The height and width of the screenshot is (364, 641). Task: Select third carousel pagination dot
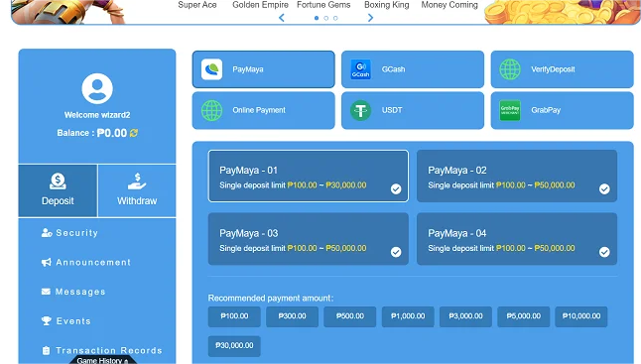[x=335, y=18]
